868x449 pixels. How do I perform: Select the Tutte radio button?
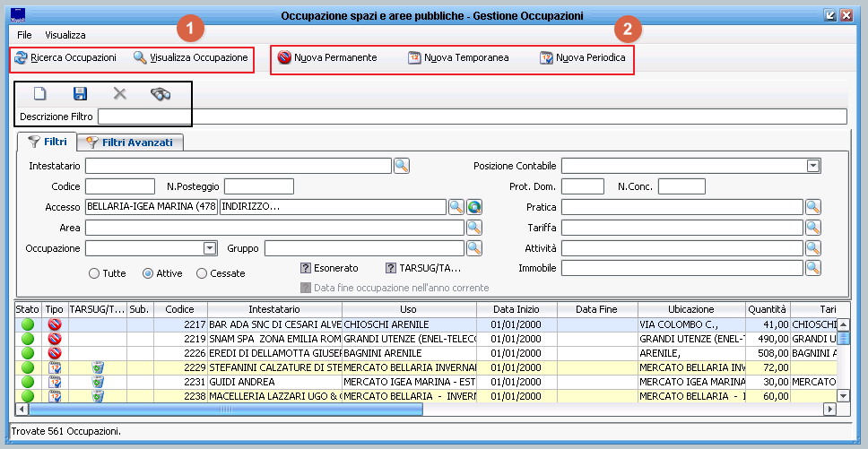[95, 273]
